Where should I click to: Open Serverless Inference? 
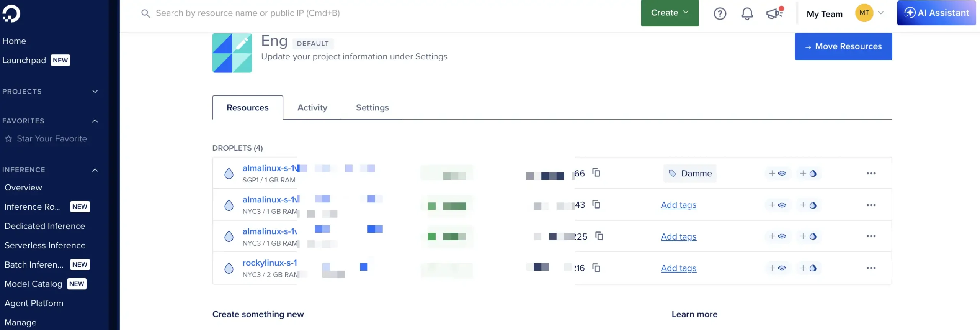45,245
